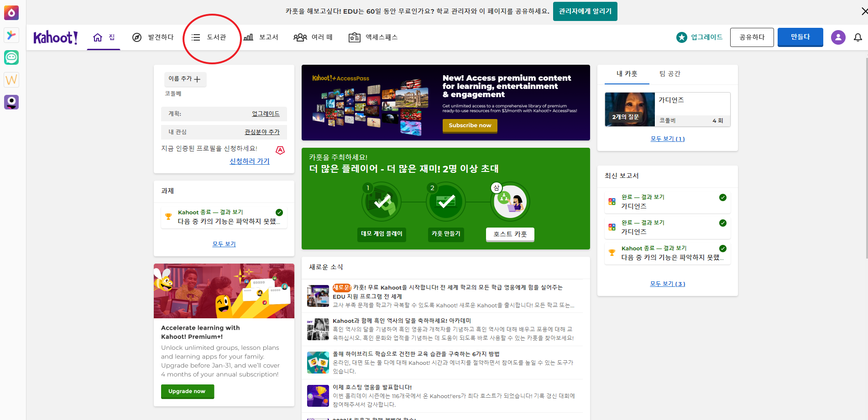This screenshot has width=868, height=420.
Task: Click Subscribe now in AccessPass banner
Action: click(x=470, y=125)
